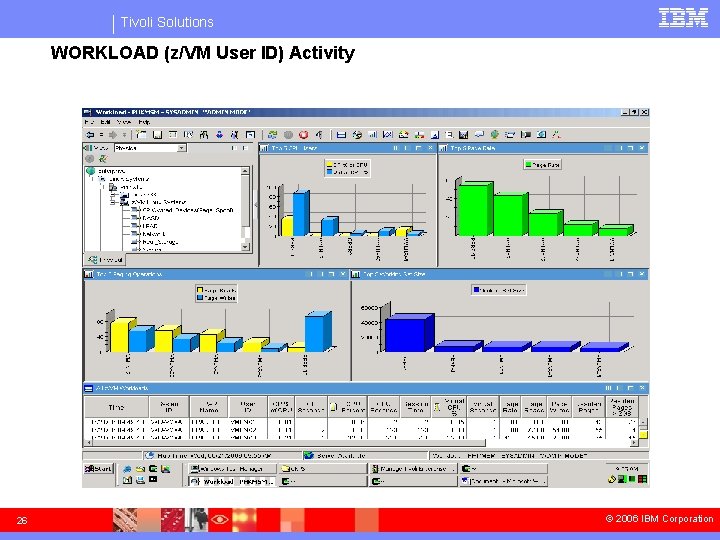Click green Page Rate legend swatch
Image resolution: width=720 pixels, height=540 pixels.
coord(529,164)
